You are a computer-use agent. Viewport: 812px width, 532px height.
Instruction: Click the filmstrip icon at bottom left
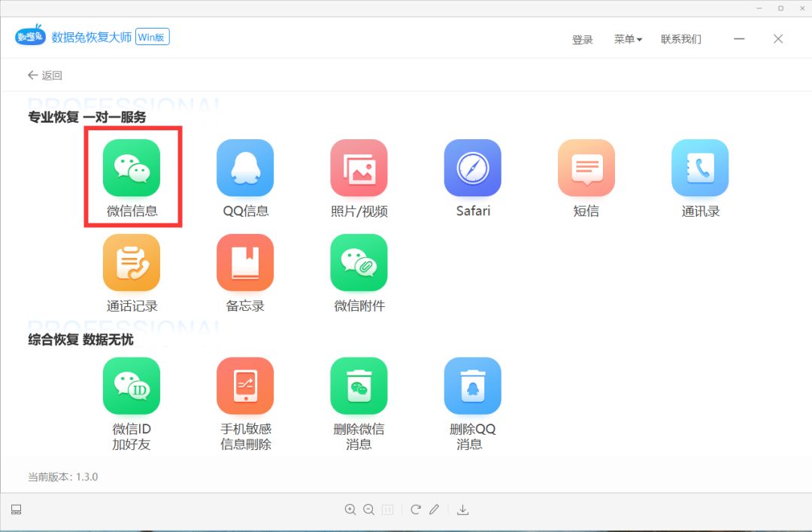(x=16, y=509)
